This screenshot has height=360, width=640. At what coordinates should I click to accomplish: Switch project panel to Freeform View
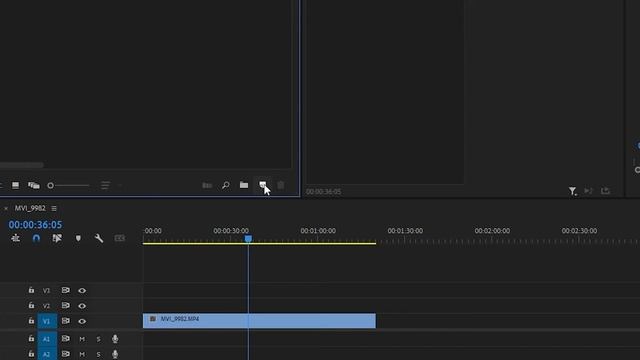point(34,185)
